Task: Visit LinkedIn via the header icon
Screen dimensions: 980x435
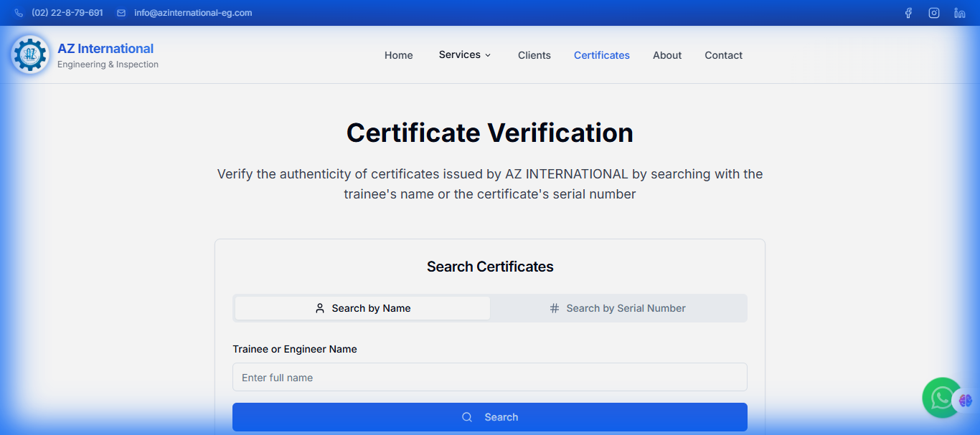Action: click(x=959, y=12)
